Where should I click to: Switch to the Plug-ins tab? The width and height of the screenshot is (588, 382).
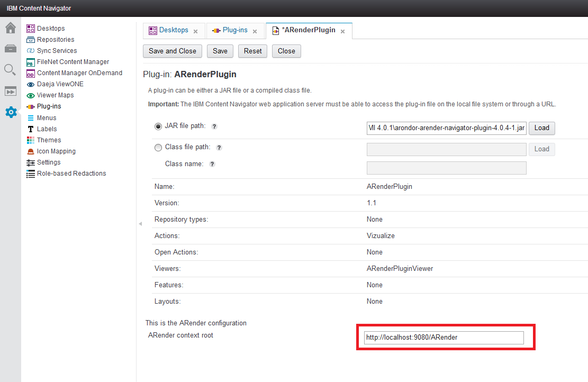pos(235,30)
